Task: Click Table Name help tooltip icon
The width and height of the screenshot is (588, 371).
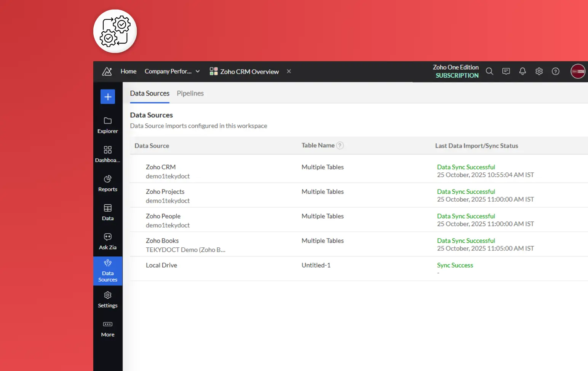Action: (340, 146)
